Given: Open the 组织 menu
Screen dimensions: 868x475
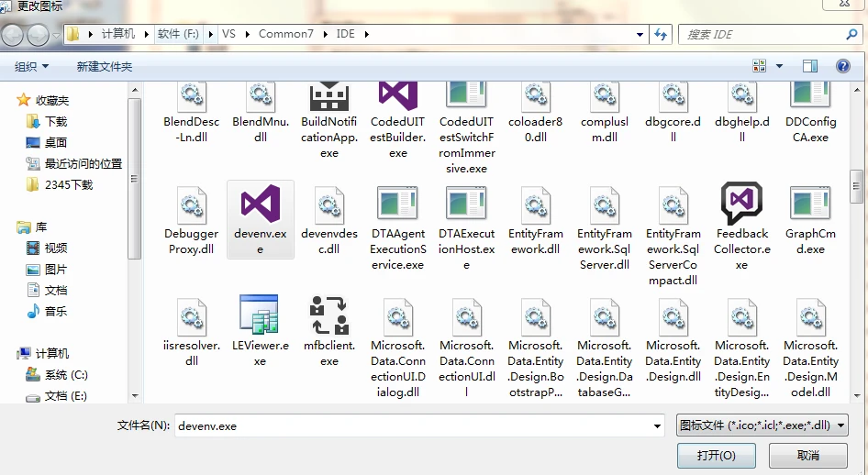Looking at the screenshot, I should click(31, 66).
